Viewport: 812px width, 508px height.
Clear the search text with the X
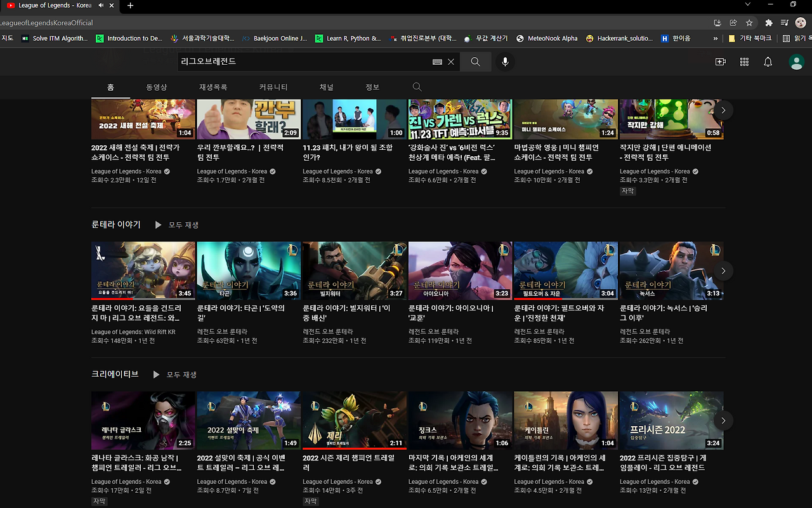click(x=451, y=62)
